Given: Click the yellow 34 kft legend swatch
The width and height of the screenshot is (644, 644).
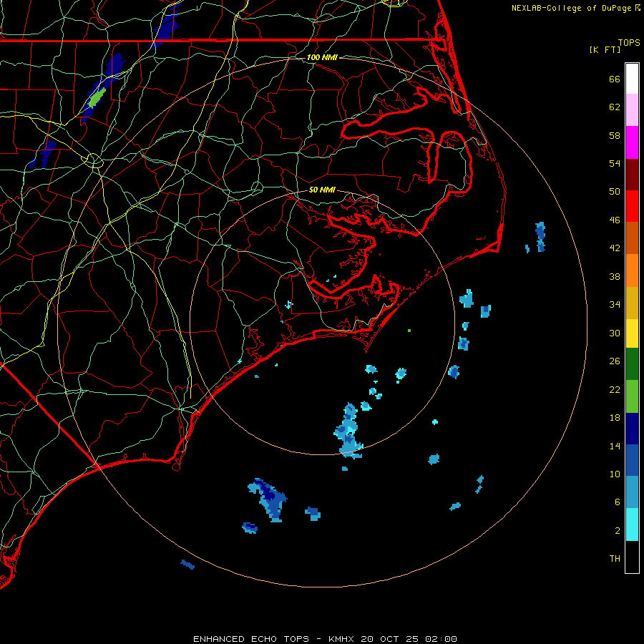Looking at the screenshot, I should coord(632,334).
